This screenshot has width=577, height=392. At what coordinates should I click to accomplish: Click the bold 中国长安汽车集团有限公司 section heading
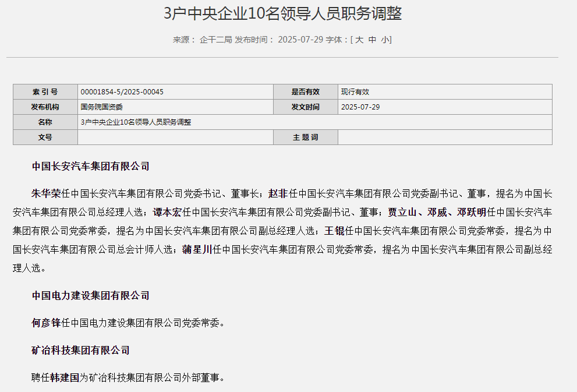pyautogui.click(x=91, y=167)
